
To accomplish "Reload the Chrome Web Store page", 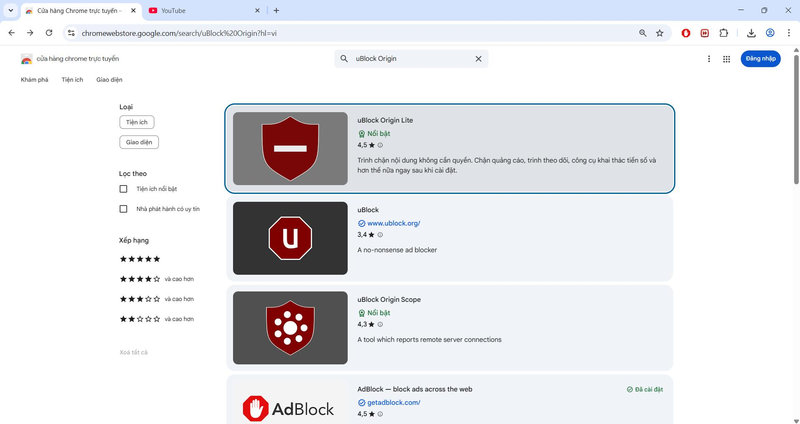I will click(49, 33).
